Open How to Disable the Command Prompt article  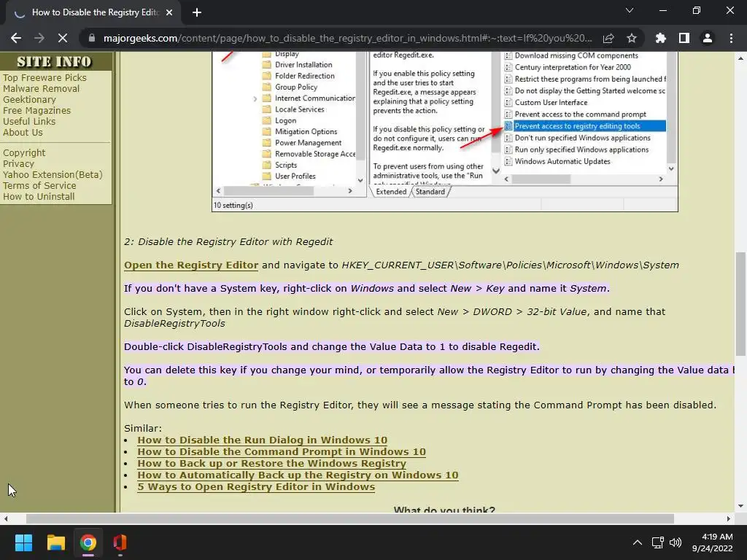282,452
